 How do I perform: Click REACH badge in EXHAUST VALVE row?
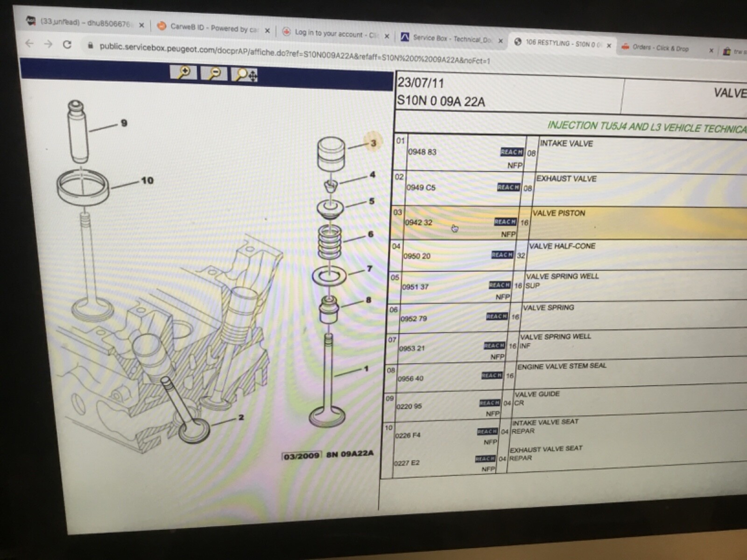click(508, 187)
